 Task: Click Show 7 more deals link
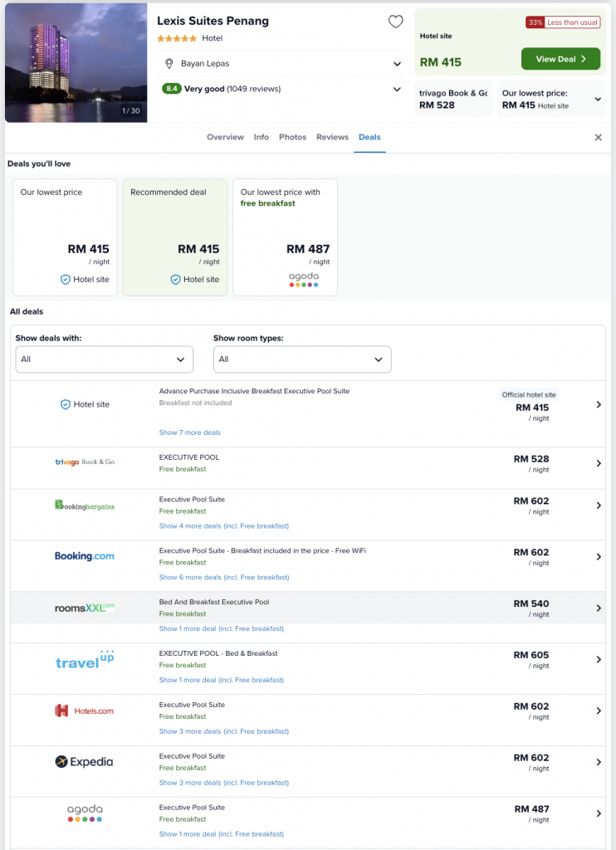[190, 432]
